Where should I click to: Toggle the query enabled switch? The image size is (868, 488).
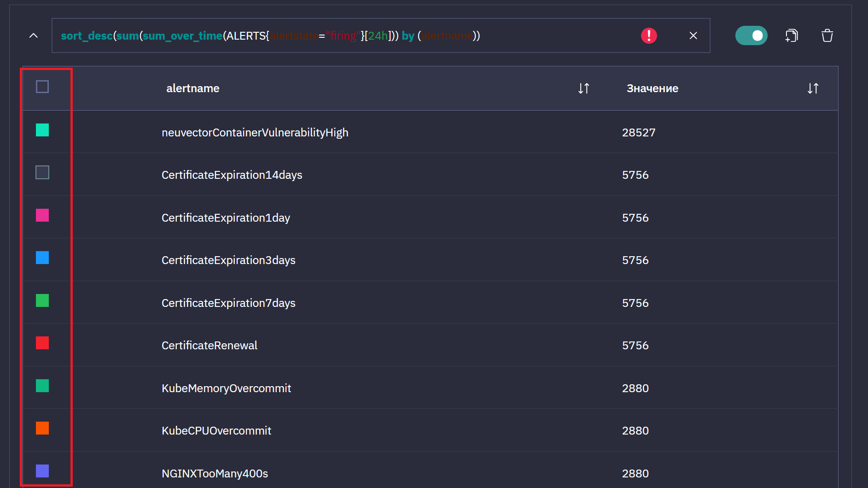click(751, 35)
